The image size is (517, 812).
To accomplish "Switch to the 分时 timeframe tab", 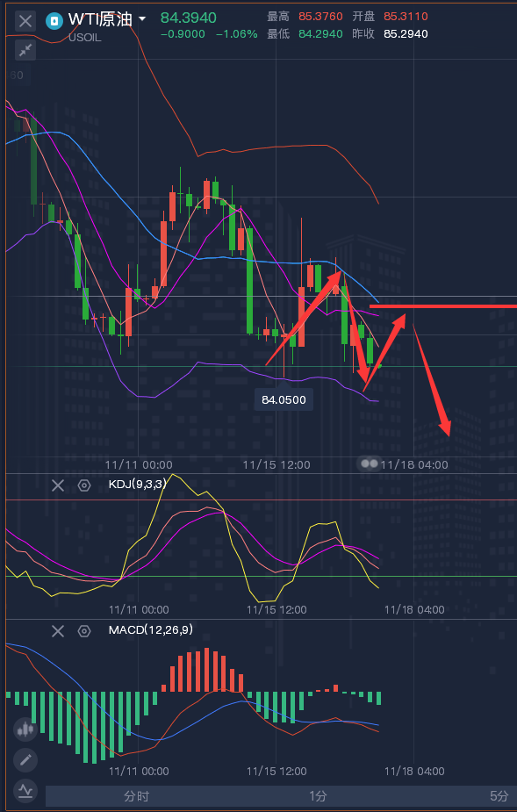I will (136, 795).
